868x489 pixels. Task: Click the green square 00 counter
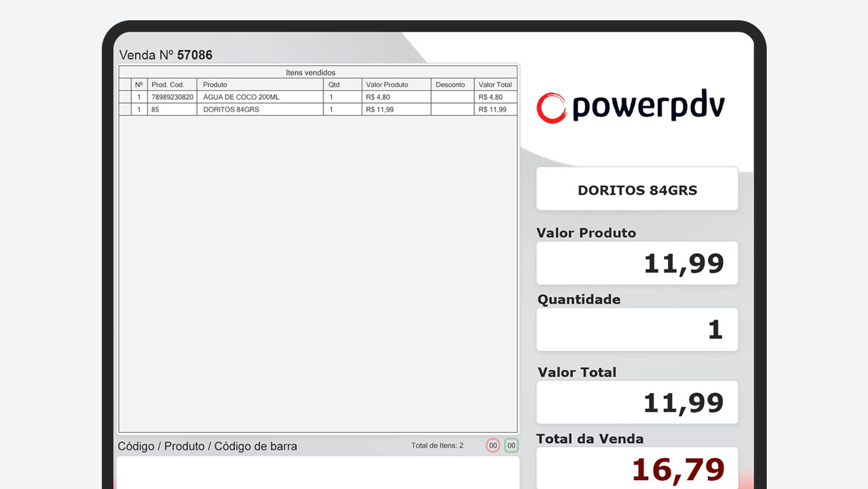tap(511, 446)
